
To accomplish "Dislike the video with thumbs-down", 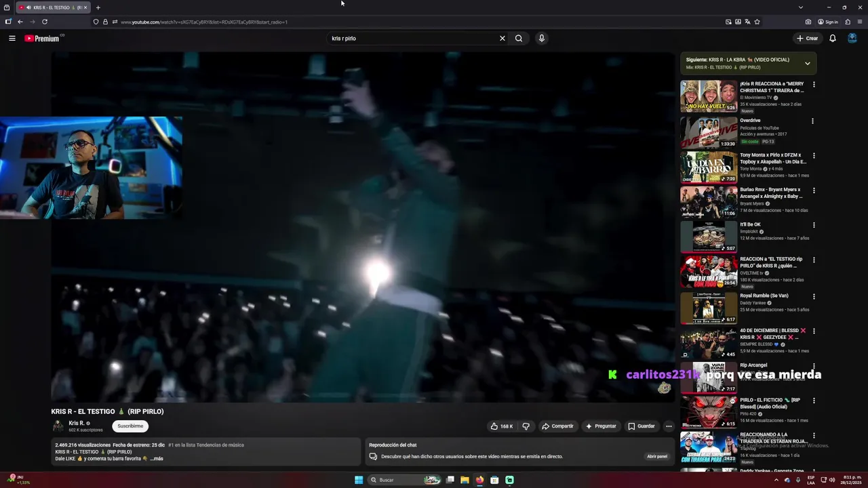I will [x=526, y=426].
